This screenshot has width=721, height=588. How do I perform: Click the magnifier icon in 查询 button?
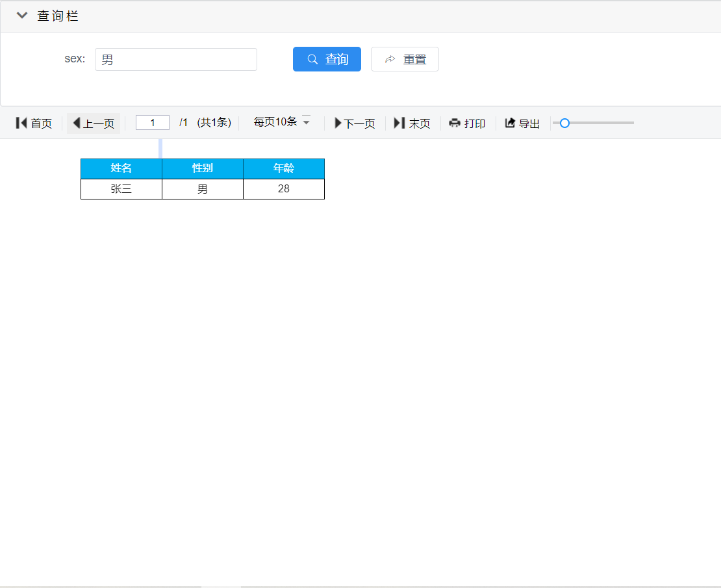[x=312, y=59]
